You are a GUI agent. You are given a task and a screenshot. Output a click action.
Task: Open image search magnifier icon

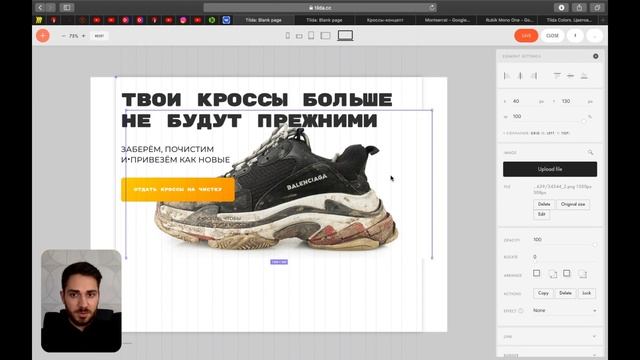(x=590, y=152)
